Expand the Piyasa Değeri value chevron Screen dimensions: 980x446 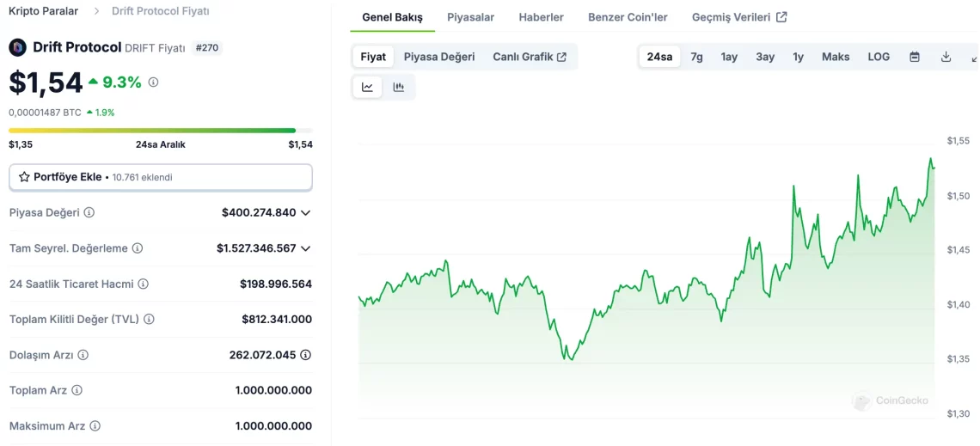click(x=305, y=212)
